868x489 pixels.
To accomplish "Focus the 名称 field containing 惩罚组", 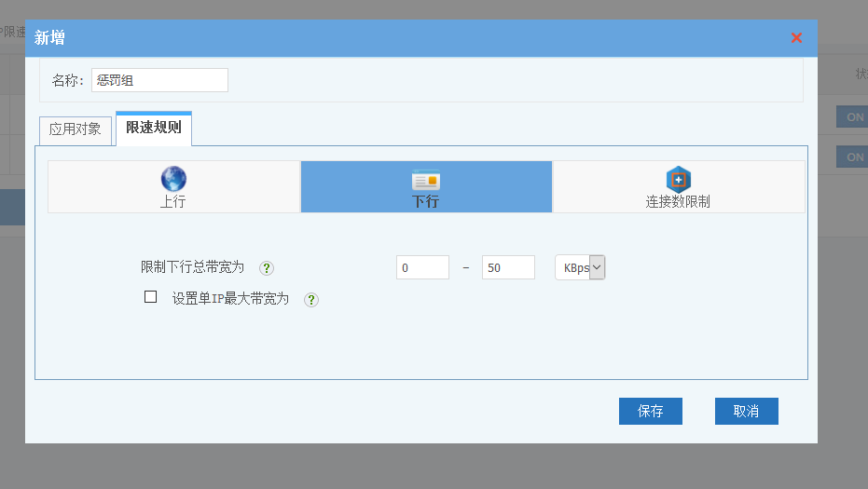I will click(x=159, y=81).
